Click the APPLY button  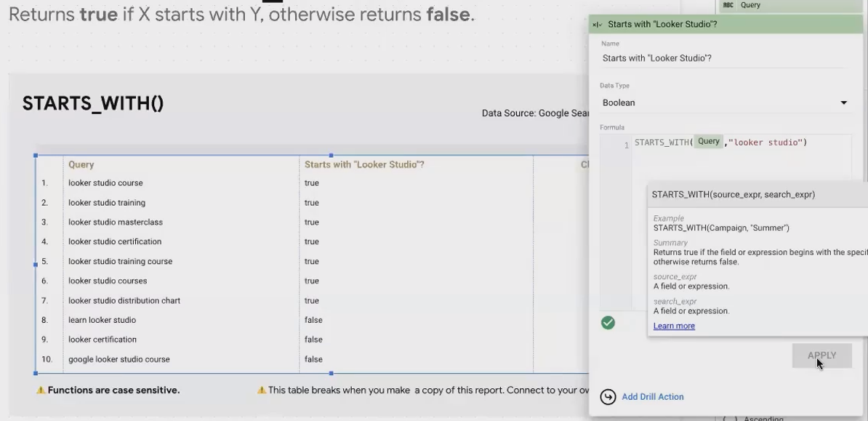coord(821,356)
